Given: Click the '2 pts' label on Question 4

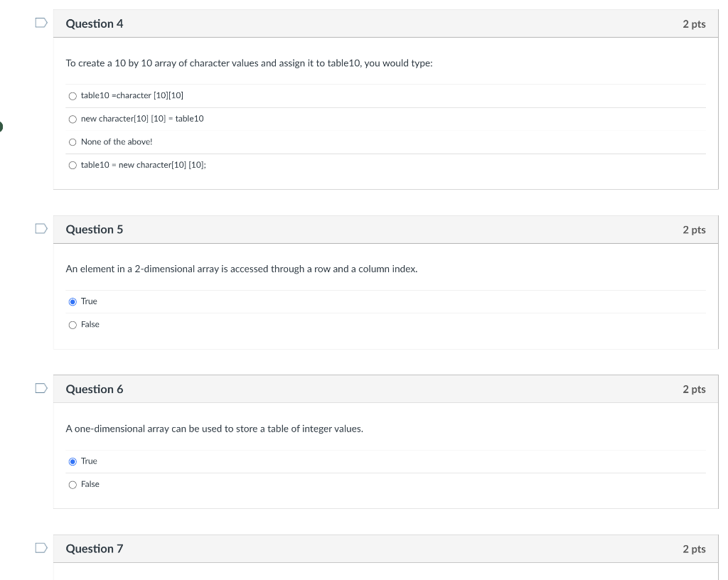Looking at the screenshot, I should [x=694, y=23].
